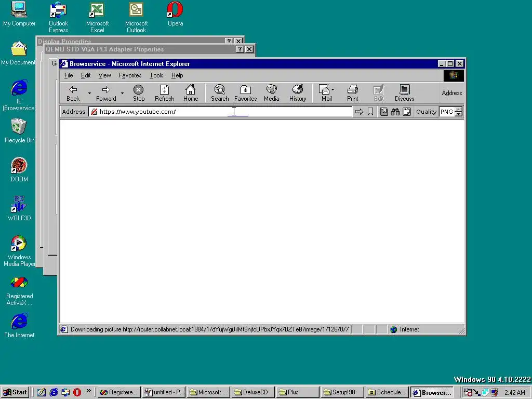Screen dimensions: 532x399
Task: Select the Outlook Express desktop icon
Action: [58, 17]
